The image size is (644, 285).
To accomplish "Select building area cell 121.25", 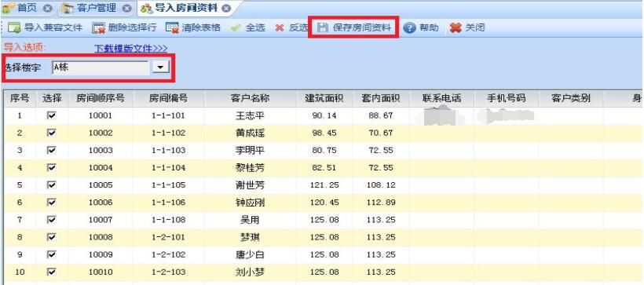I will pos(324,185).
